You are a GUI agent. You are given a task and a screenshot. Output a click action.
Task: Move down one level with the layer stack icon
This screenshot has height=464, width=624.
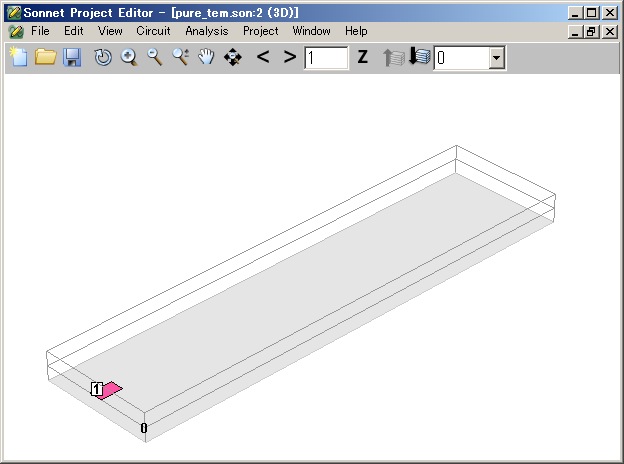point(419,57)
